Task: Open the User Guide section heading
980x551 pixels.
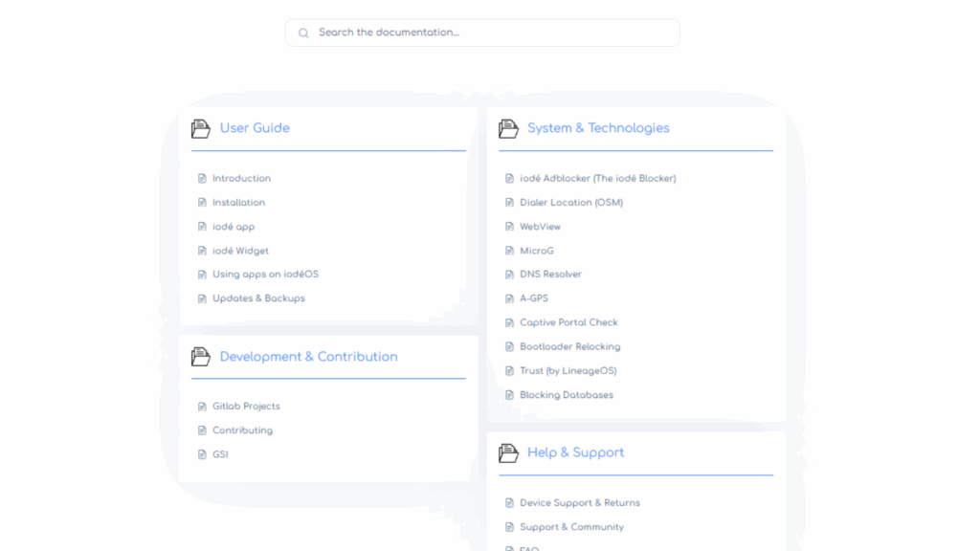Action: [255, 128]
